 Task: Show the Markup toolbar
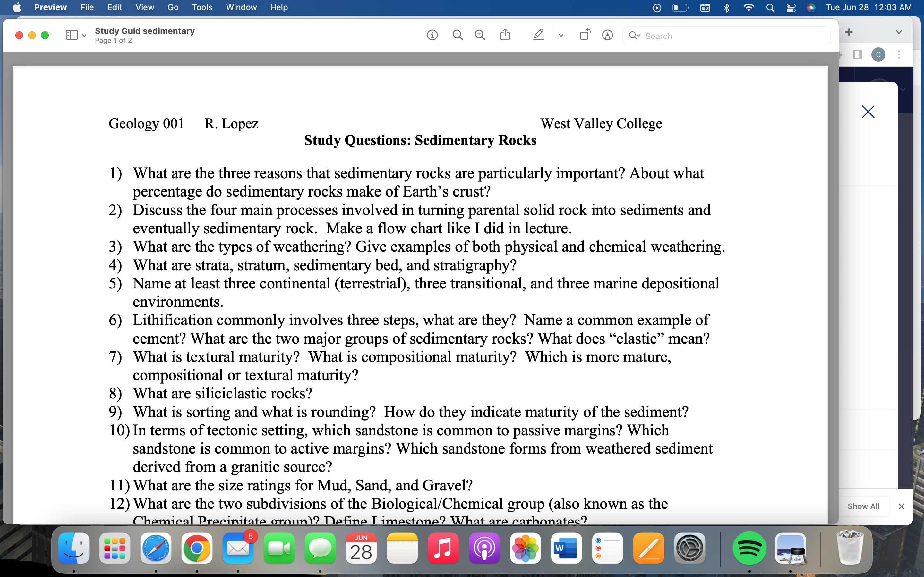(607, 36)
